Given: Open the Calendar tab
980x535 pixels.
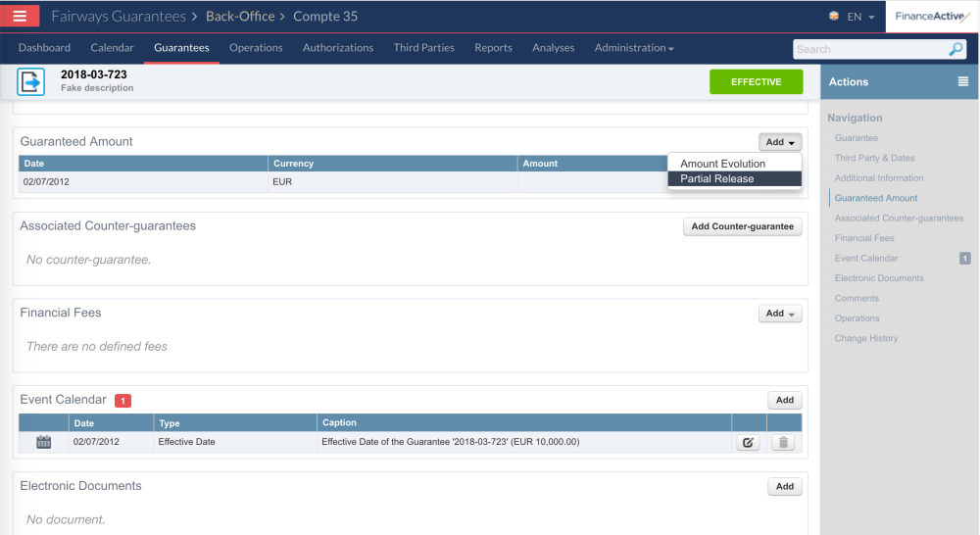Looking at the screenshot, I should click(112, 48).
